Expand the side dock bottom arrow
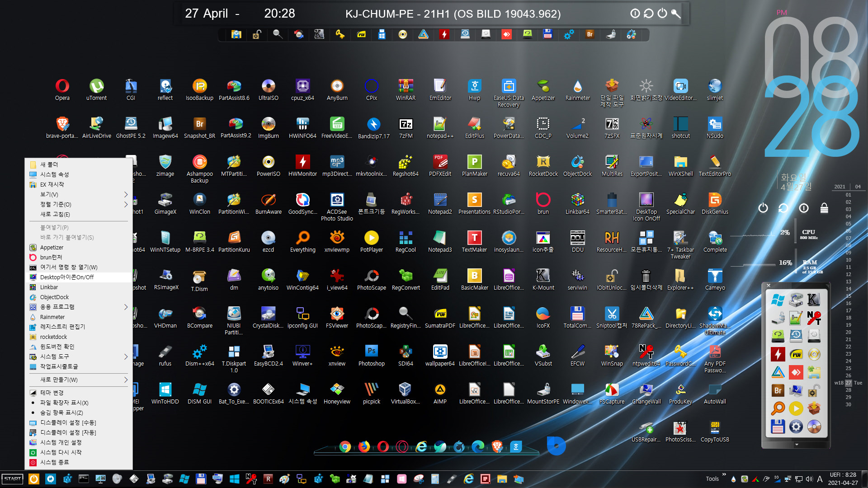868x488 pixels. [797, 445]
